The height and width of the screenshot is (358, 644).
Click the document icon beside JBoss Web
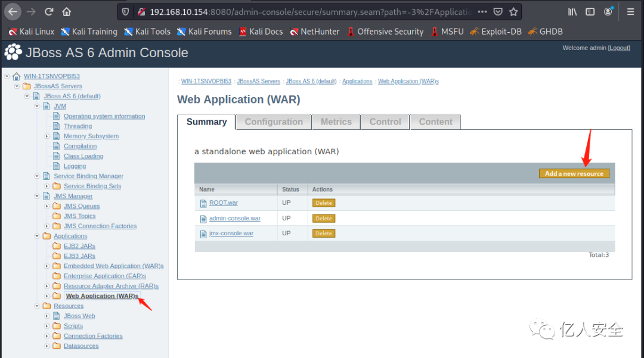pos(57,316)
